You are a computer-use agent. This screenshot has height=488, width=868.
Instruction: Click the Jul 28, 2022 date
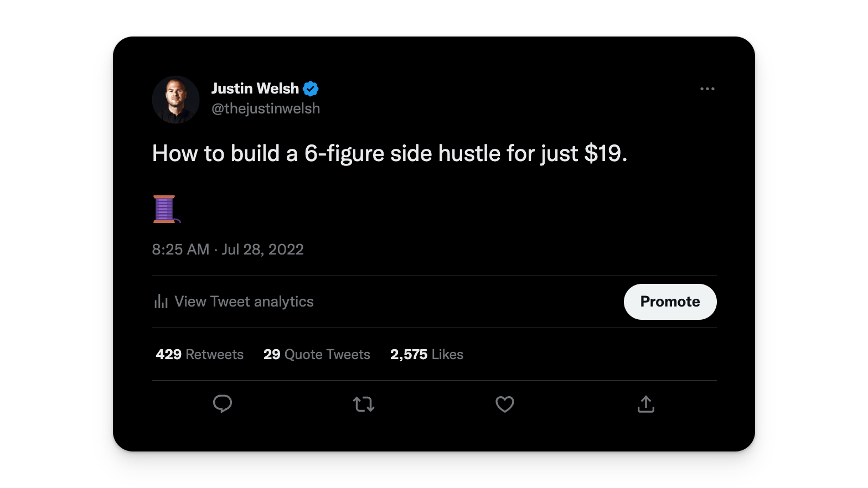click(263, 250)
